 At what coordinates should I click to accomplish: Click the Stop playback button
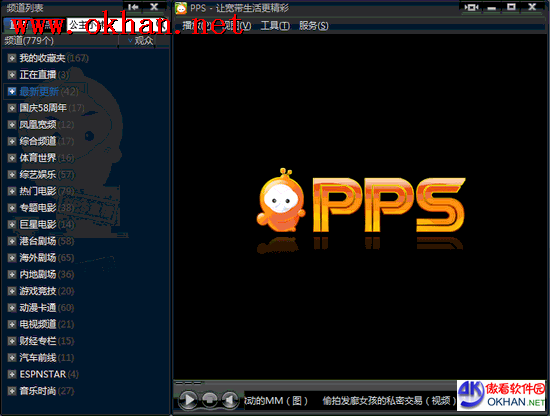coord(210,400)
